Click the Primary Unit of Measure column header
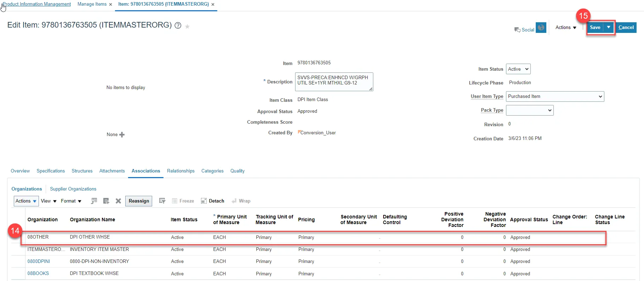 pyautogui.click(x=230, y=219)
